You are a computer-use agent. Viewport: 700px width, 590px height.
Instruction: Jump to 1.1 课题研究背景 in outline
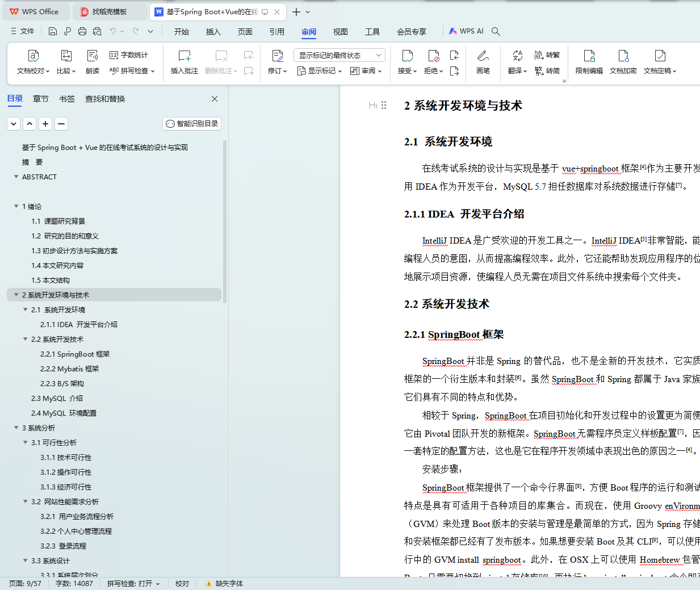pyautogui.click(x=58, y=221)
